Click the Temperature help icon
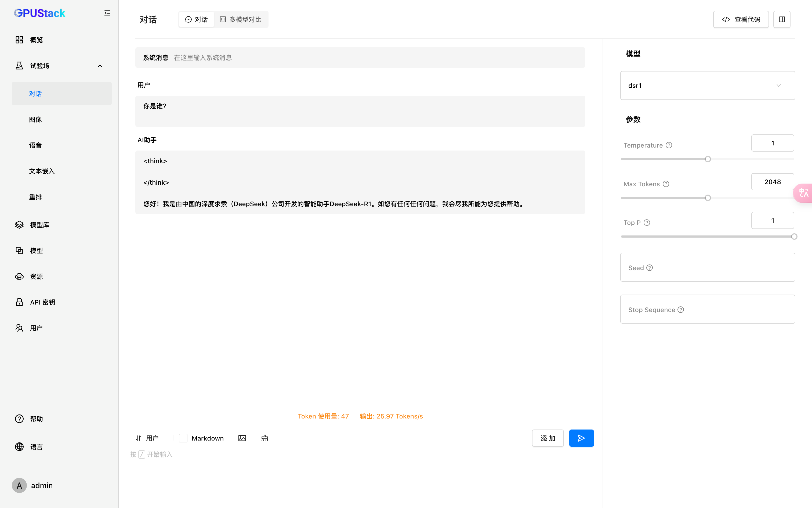Screen dimensions: 812x508 [669, 145]
